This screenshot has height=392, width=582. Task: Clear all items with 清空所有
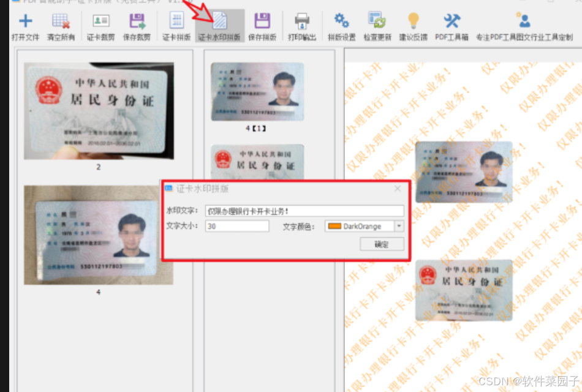pyautogui.click(x=61, y=27)
